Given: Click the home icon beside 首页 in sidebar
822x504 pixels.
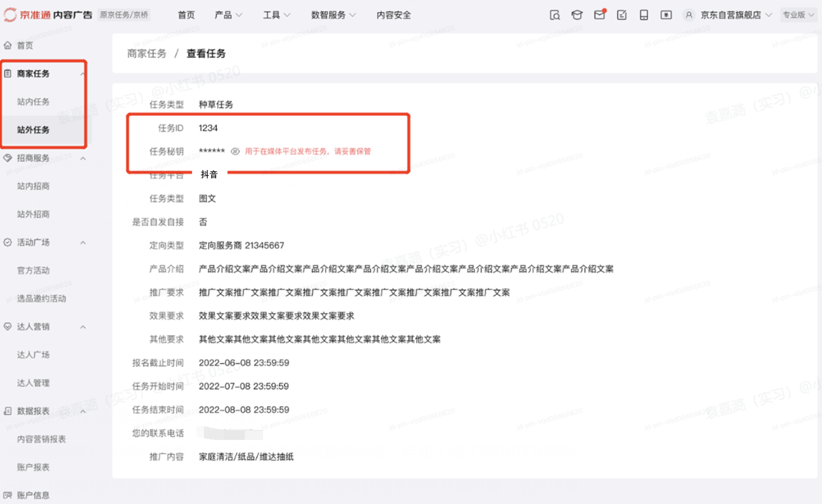Looking at the screenshot, I should point(8,45).
